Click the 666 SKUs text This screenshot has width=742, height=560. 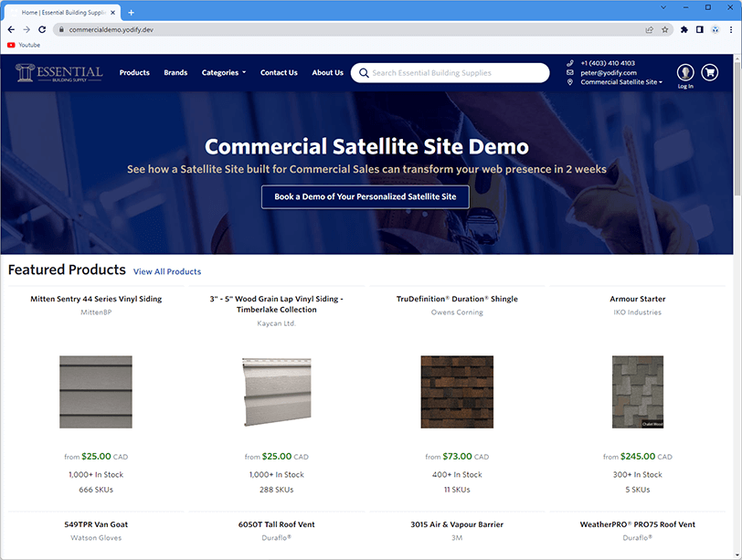(96, 490)
